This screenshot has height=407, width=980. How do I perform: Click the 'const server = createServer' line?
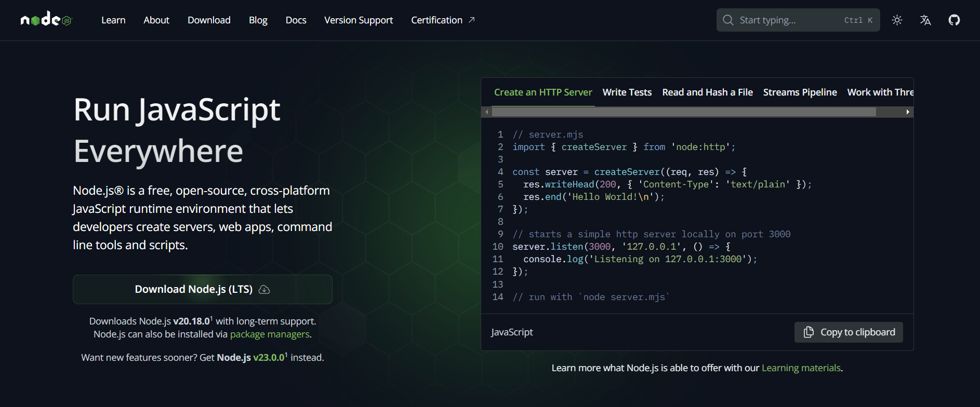629,172
